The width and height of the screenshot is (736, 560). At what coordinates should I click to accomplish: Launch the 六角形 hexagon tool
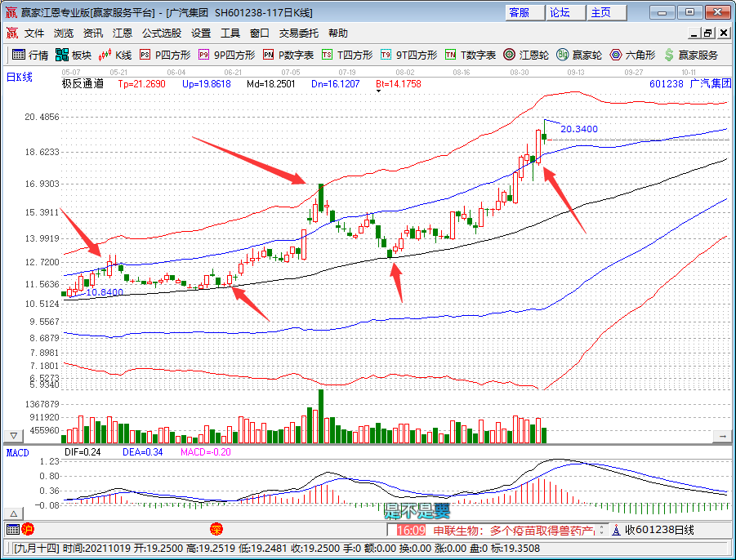(632, 55)
